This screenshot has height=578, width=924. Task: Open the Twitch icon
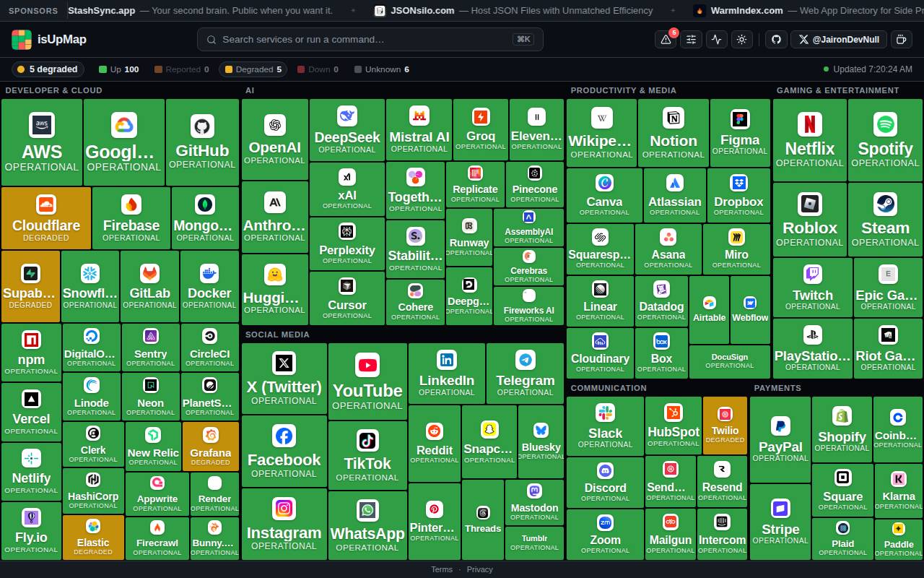813,275
